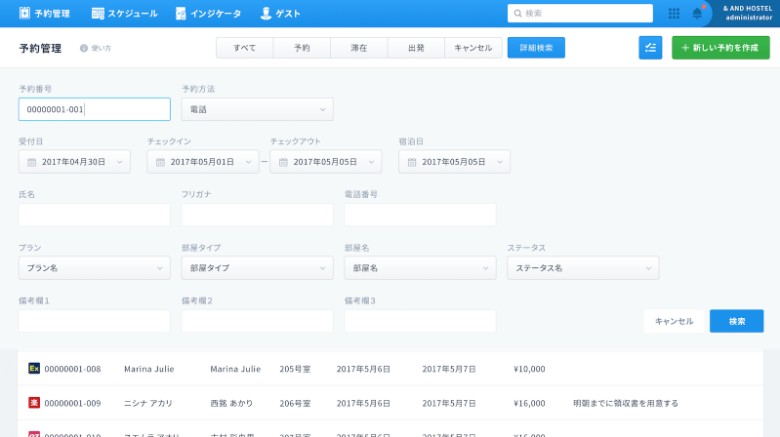The height and width of the screenshot is (437, 780).
Task: Click the 予約管理 icon in the top navigation
Action: 25,13
